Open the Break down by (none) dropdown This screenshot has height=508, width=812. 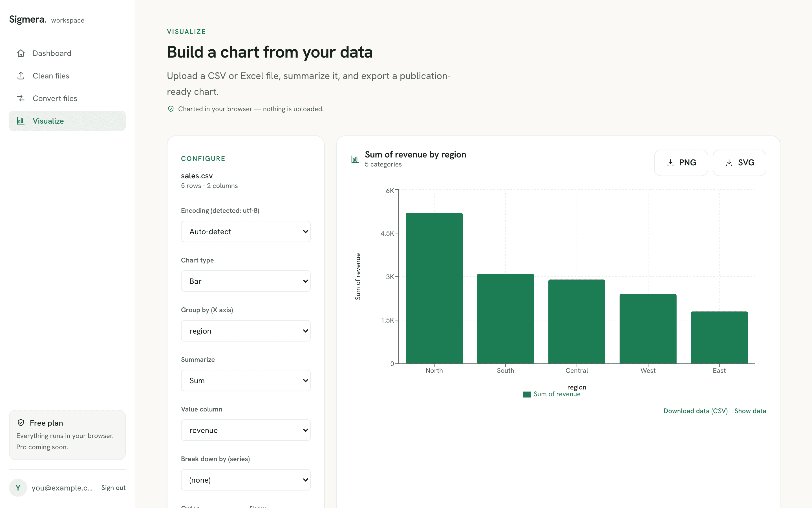[x=246, y=480]
